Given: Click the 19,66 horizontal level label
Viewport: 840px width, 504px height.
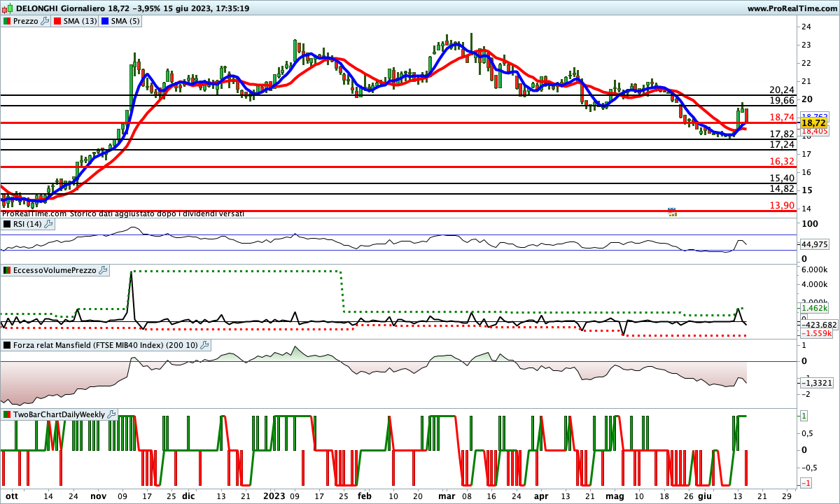Looking at the screenshot, I should pyautogui.click(x=782, y=101).
